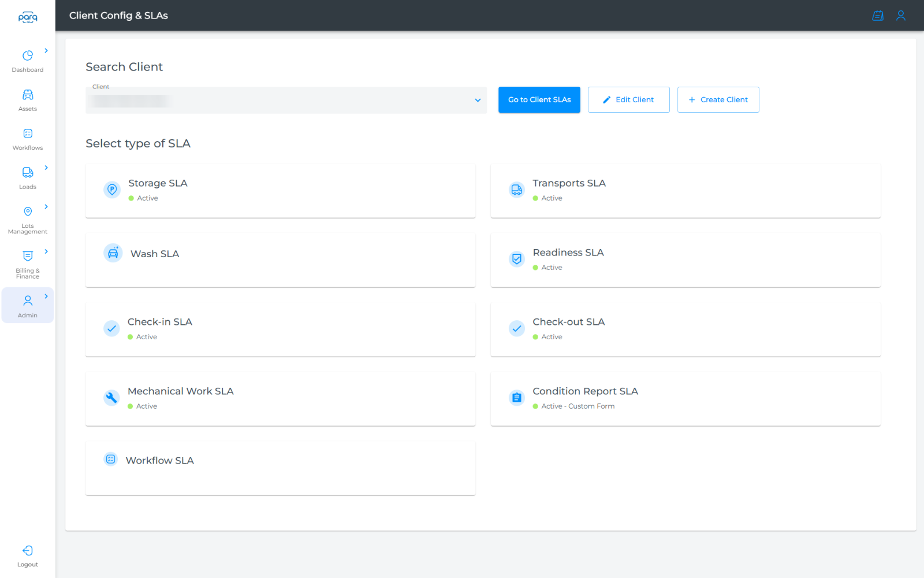This screenshot has height=578, width=924.
Task: Open the user profile icon in top bar
Action: [x=901, y=16]
